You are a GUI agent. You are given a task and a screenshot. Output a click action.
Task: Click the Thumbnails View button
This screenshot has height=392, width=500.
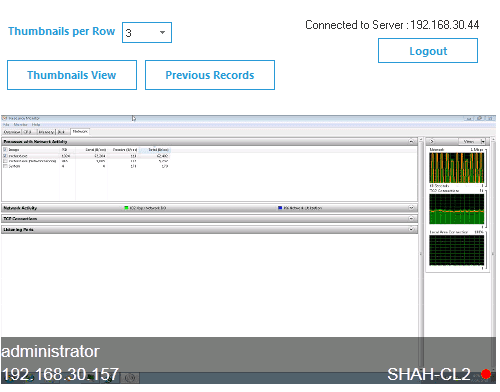(x=72, y=75)
